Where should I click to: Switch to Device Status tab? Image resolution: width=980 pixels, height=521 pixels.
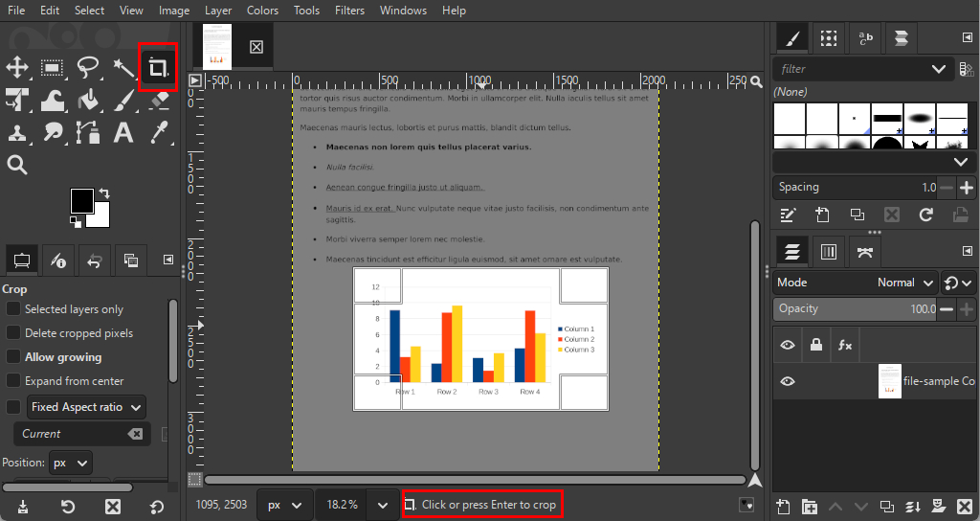click(x=58, y=260)
